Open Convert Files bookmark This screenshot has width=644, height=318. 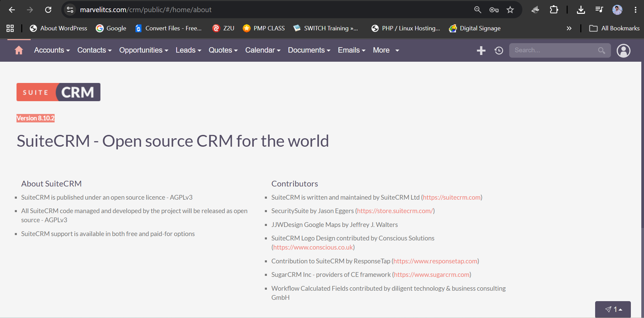tap(168, 28)
